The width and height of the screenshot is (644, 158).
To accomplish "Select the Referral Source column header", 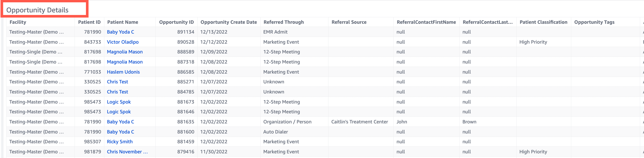I will (349, 22).
